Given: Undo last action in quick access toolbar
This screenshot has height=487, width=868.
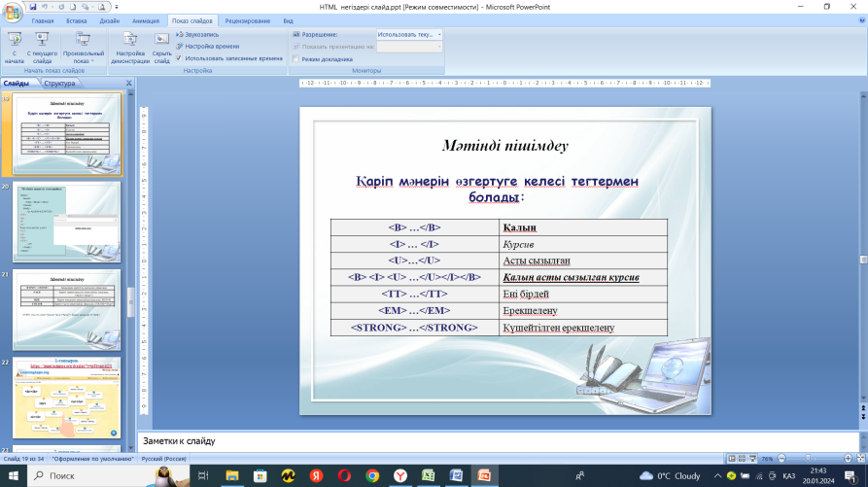Looking at the screenshot, I should [46, 7].
